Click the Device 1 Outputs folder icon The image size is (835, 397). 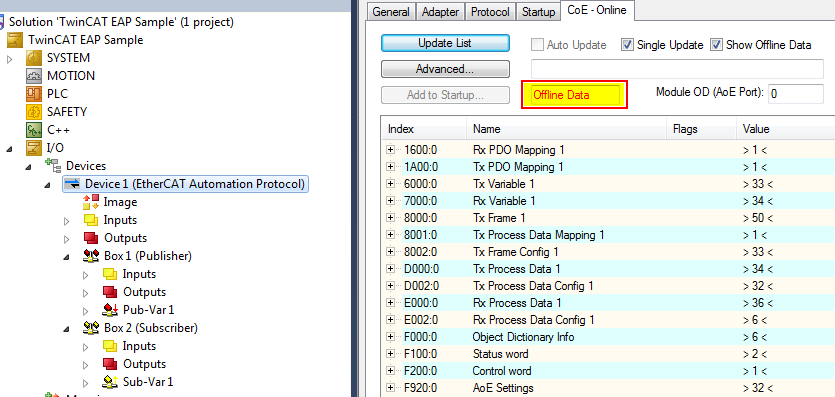pos(91,238)
